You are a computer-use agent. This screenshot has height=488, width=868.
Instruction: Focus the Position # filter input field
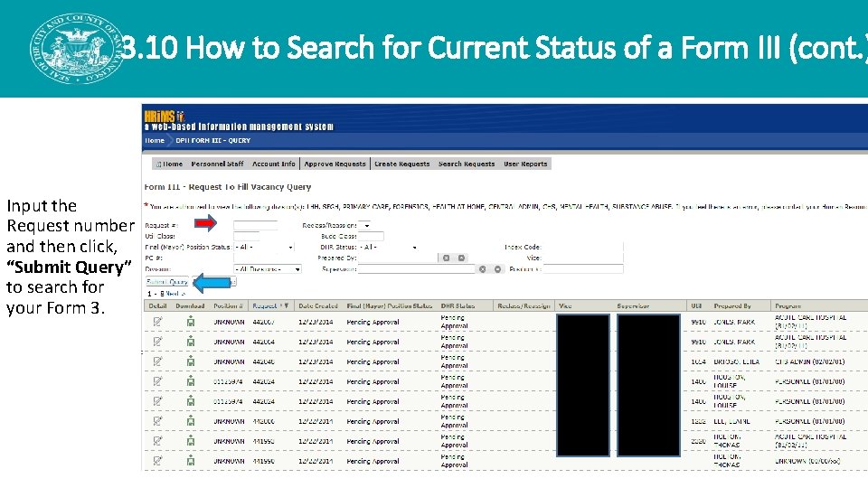point(583,269)
